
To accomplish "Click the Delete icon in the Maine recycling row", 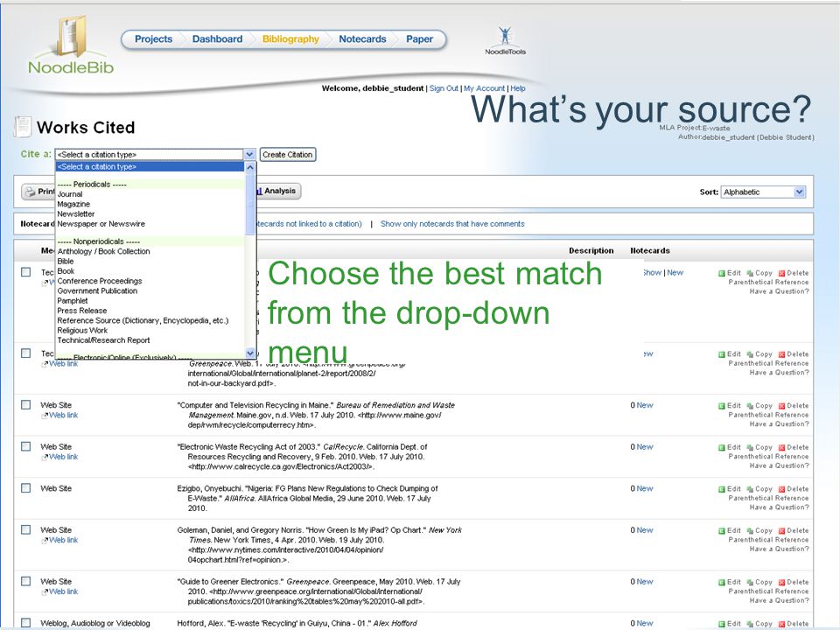I will point(781,406).
